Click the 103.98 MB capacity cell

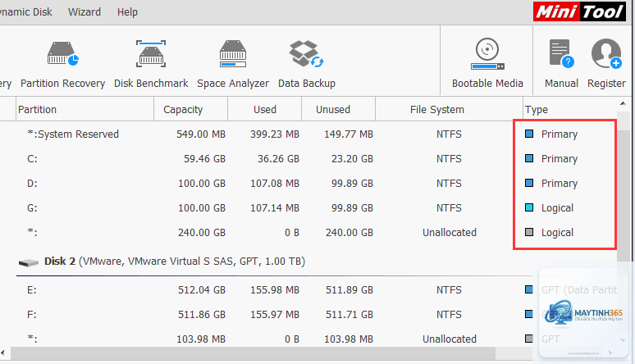coord(201,339)
